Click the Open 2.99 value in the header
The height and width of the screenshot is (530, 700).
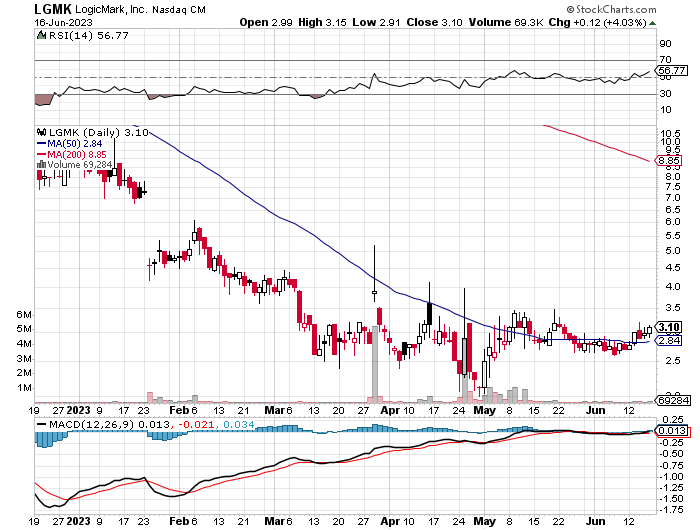tap(266, 22)
